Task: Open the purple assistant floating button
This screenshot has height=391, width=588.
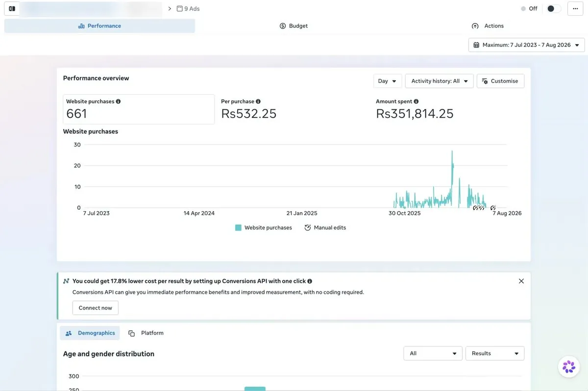Action: point(569,367)
